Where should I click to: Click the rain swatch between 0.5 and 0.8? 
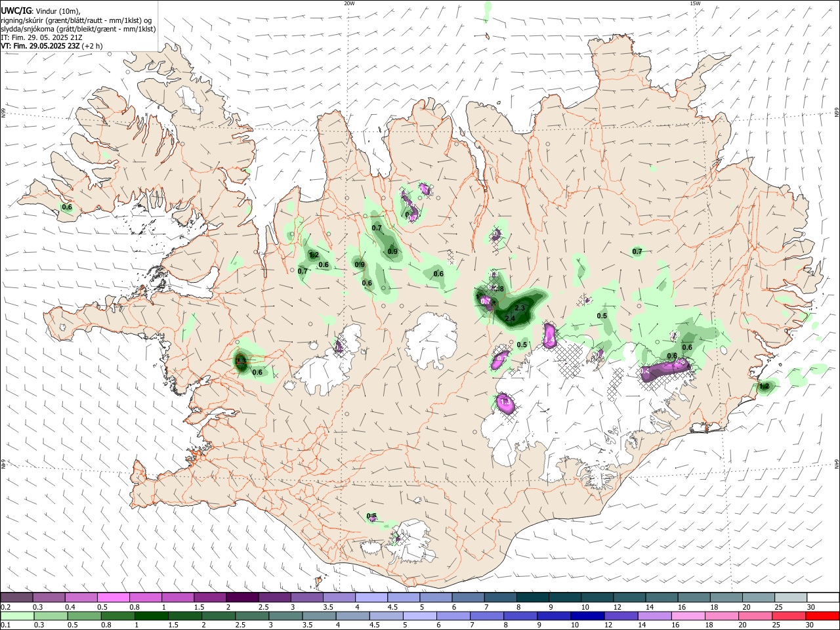click(x=84, y=616)
